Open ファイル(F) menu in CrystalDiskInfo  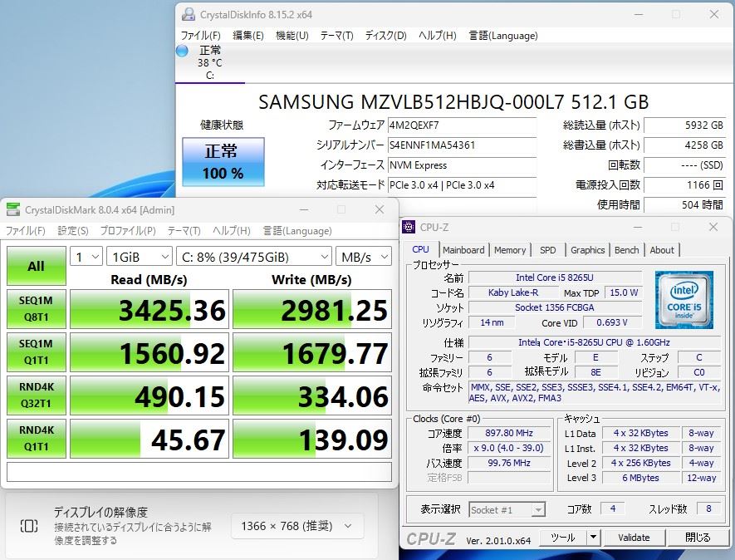[x=201, y=36]
